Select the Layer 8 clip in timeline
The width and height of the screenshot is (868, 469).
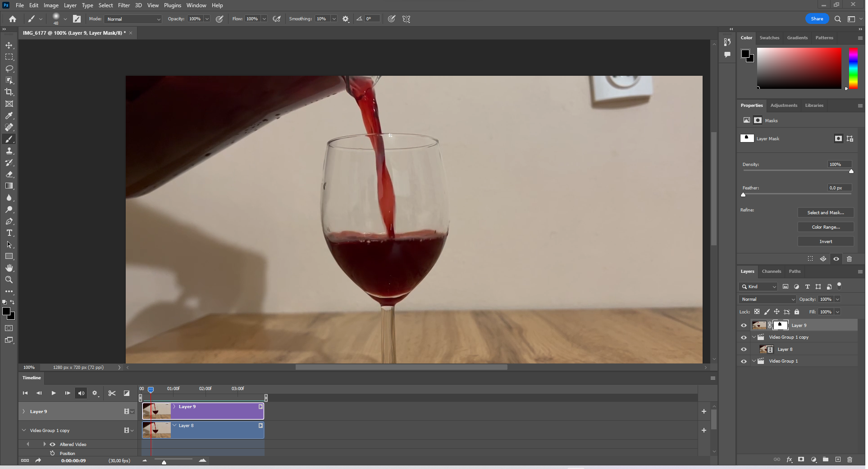click(x=203, y=430)
